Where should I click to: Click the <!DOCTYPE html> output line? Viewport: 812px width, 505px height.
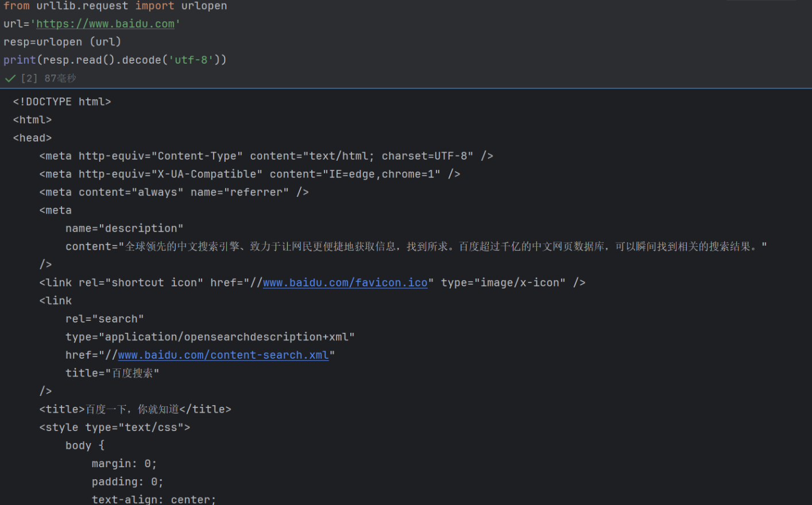[62, 102]
